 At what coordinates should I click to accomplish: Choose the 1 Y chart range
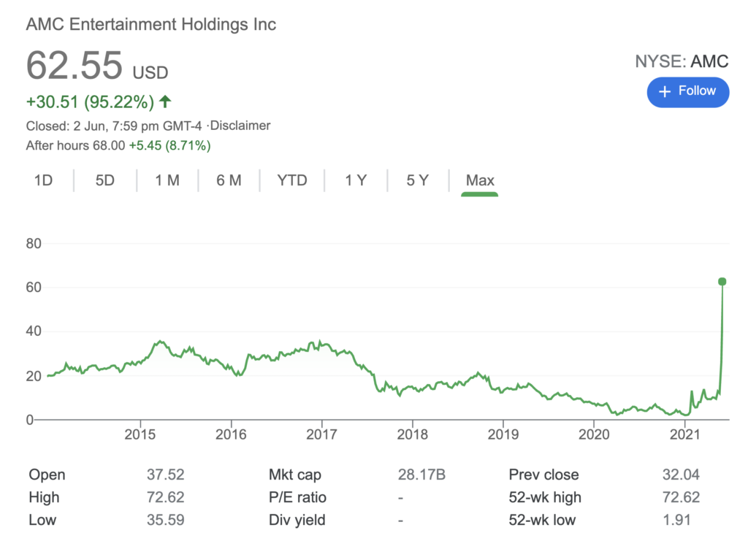pyautogui.click(x=356, y=180)
